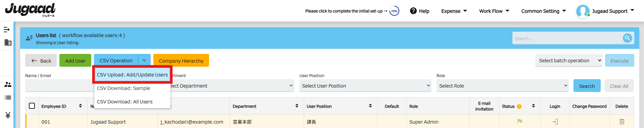Open the Expense dropdown menu
644x128 pixels.
(x=454, y=11)
